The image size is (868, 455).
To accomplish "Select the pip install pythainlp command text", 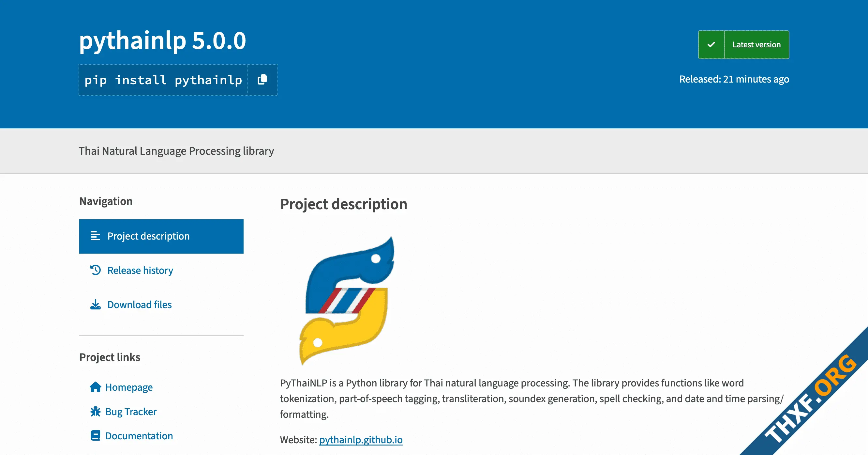I will pos(163,80).
